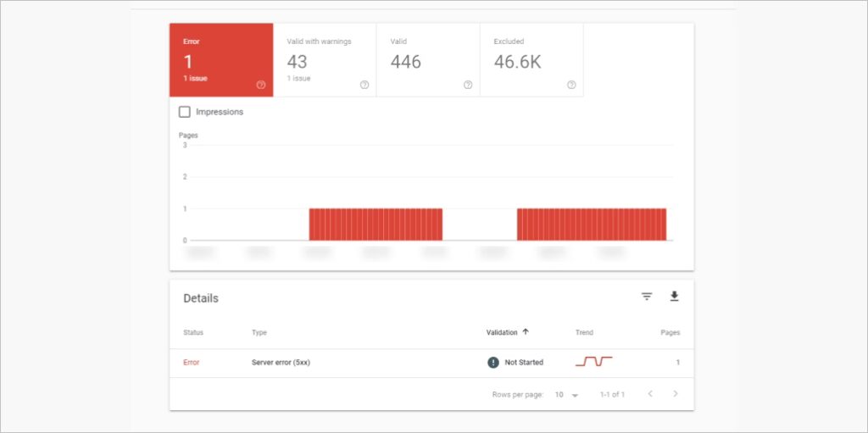
Task: Select the Error status card
Action: tap(221, 60)
